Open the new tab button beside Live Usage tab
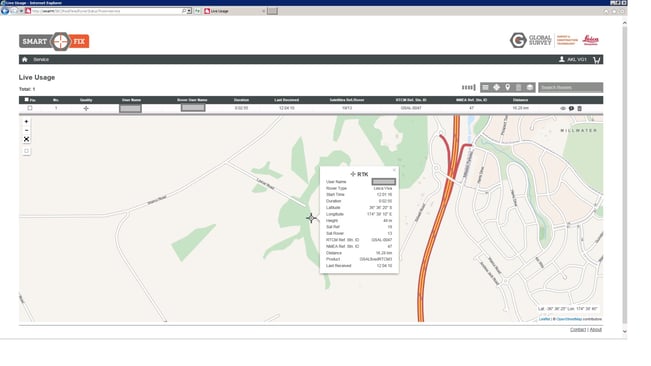Image resolution: width=651 pixels, height=366 pixels. (x=272, y=11)
